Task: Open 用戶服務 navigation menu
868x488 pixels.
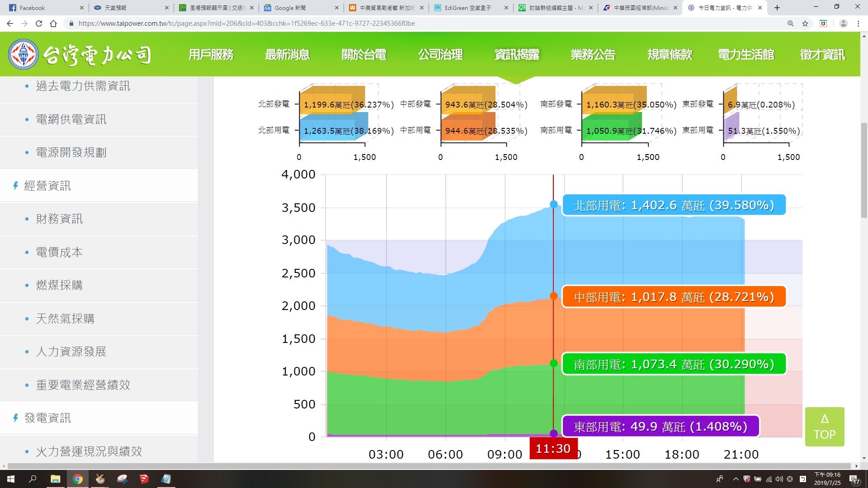Action: coord(211,55)
